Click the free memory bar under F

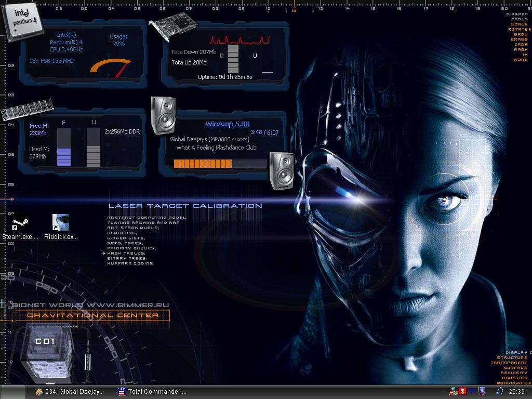(x=64, y=147)
